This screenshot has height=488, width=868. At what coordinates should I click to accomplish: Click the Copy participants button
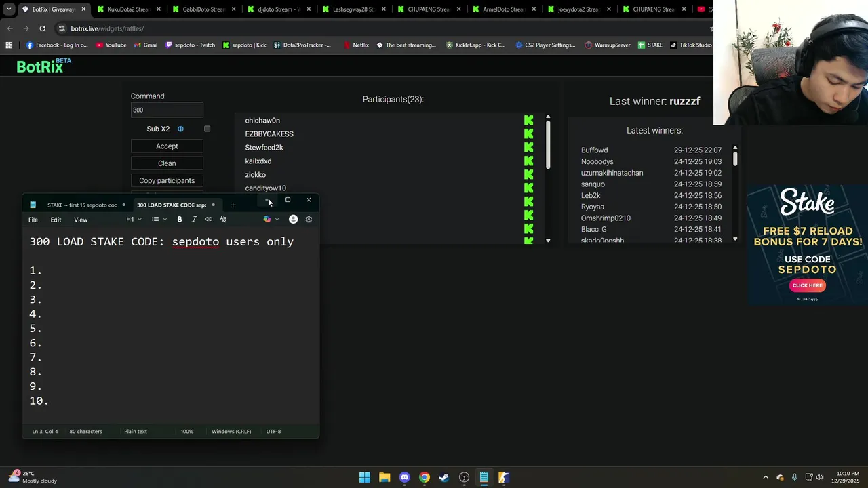tap(167, 180)
